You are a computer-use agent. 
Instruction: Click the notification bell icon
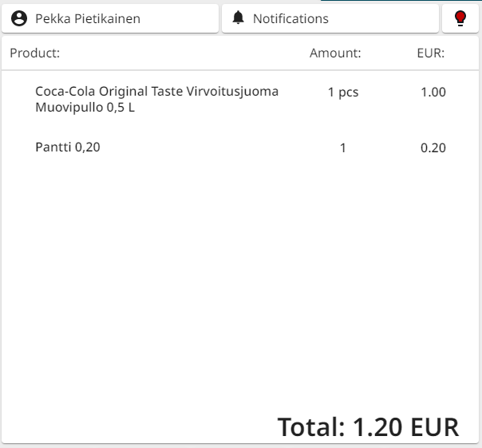pos(238,18)
